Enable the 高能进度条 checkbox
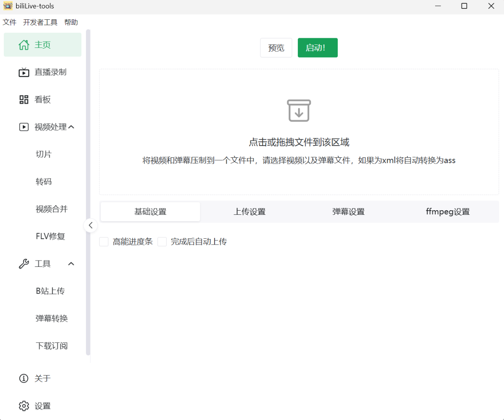Screen dimensions: 504x420 point(104,242)
